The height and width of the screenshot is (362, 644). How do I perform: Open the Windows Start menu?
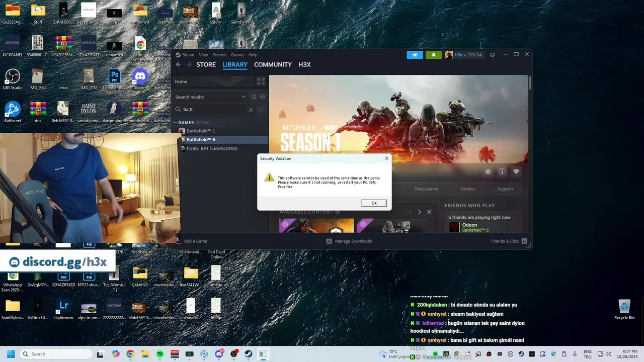[x=11, y=354]
